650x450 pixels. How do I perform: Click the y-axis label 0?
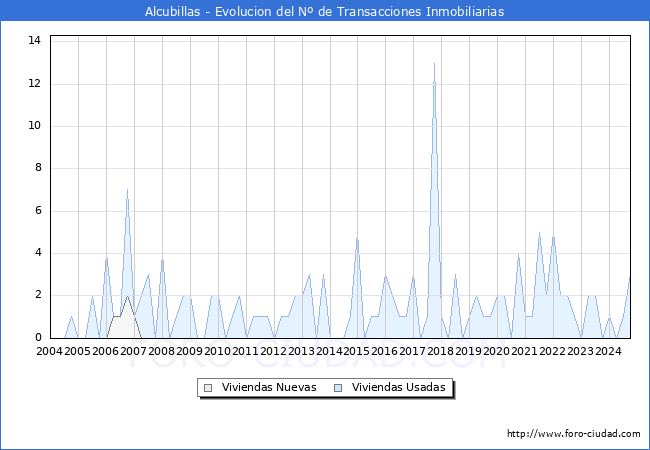click(x=39, y=337)
